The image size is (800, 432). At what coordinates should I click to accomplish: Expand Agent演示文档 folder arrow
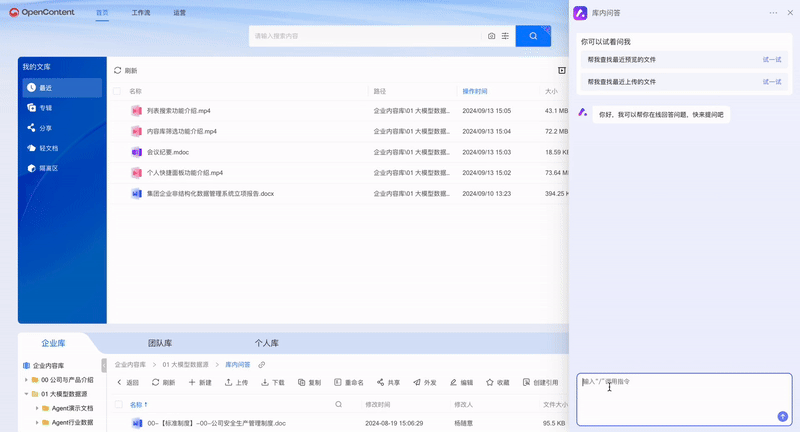(37, 408)
